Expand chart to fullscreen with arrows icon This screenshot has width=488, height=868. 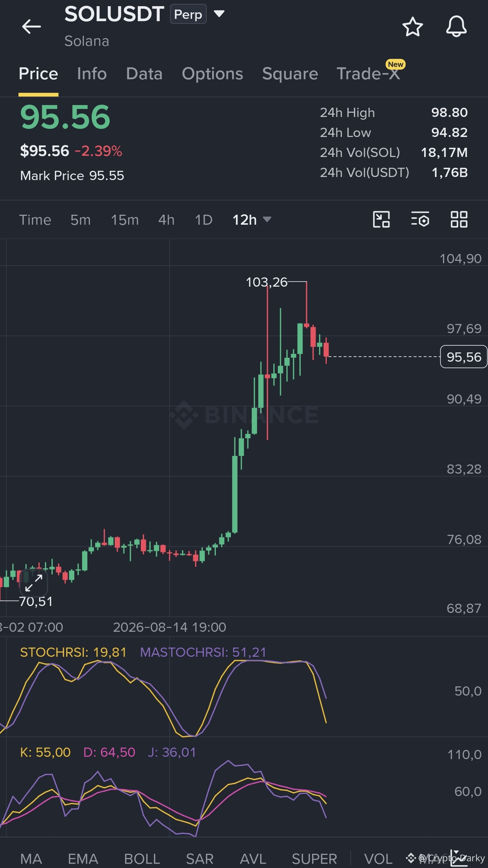point(34,583)
